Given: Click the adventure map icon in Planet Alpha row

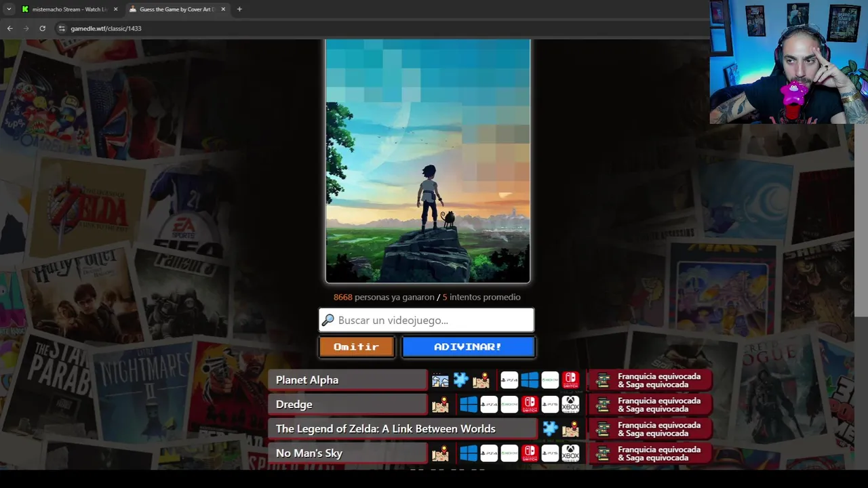Looking at the screenshot, I should tap(481, 380).
